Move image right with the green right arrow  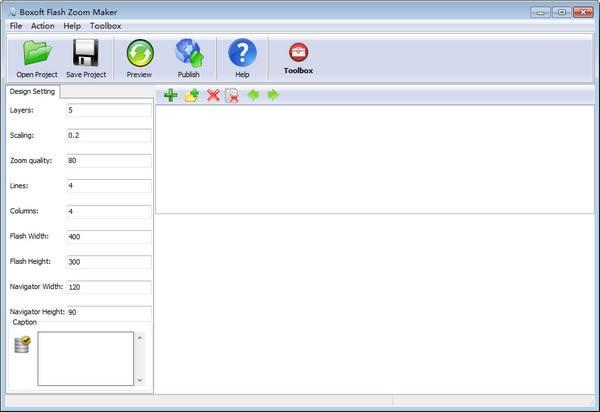(x=273, y=94)
